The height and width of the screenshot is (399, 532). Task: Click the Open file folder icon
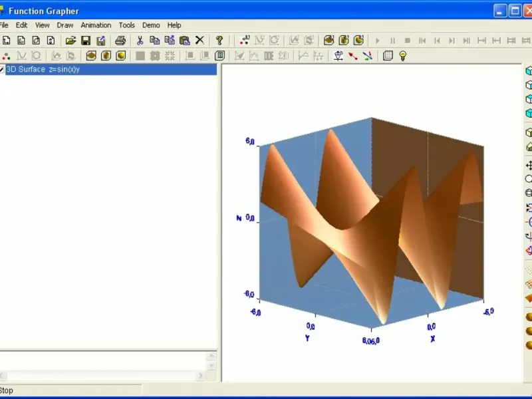[x=70, y=41]
